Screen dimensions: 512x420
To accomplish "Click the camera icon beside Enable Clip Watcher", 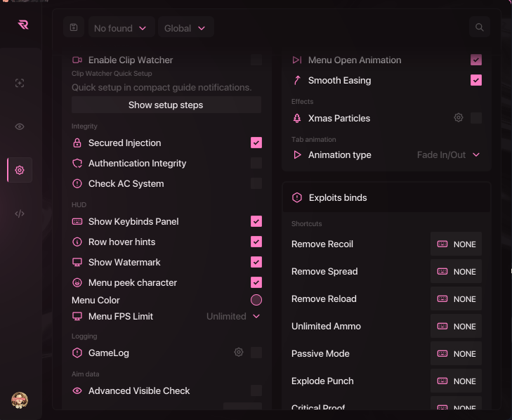I will 77,60.
